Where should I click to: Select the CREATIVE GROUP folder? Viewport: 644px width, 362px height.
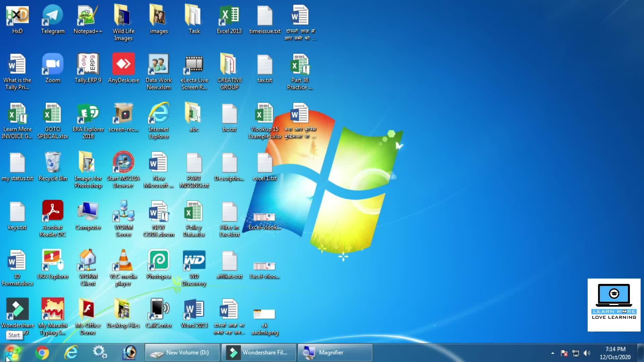coord(229,72)
